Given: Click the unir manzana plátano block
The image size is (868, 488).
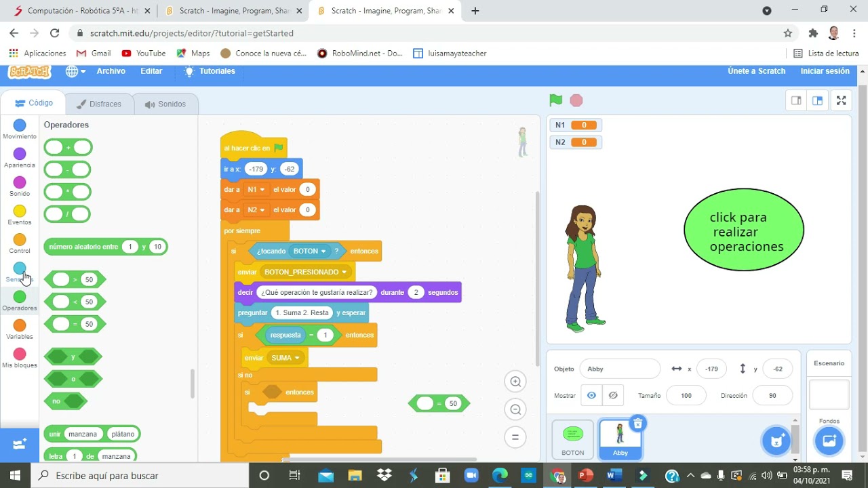Looking at the screenshot, I should click(x=92, y=434).
